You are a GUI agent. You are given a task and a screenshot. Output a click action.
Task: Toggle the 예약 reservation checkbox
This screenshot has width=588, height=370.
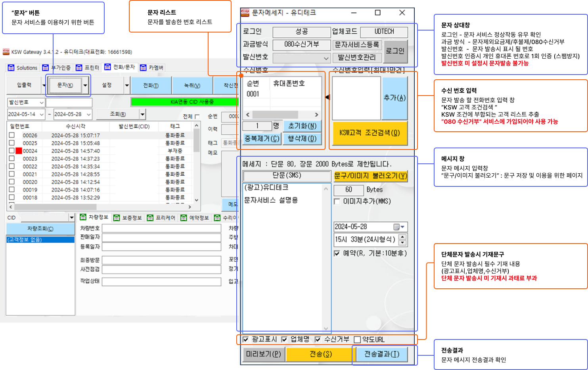click(337, 253)
